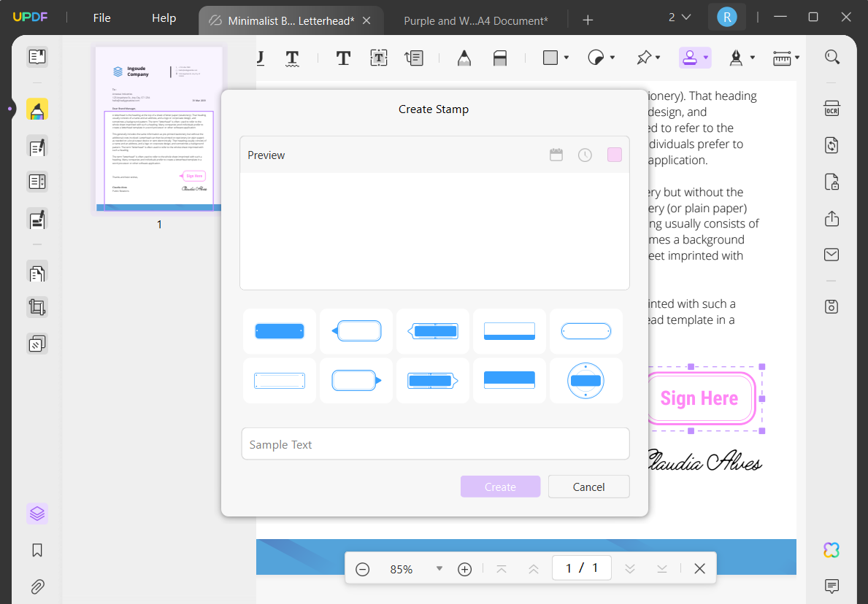Open the UPDF AI assistant
Screen dimensions: 868x604
click(832, 549)
